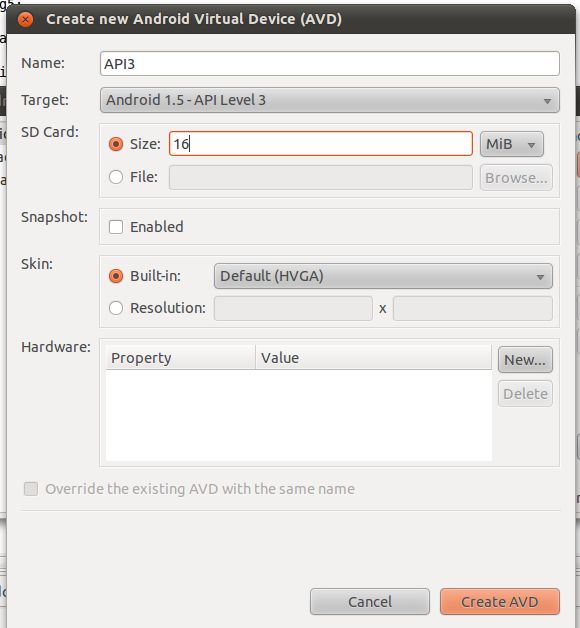This screenshot has width=580, height=628.
Task: Click the Value column header
Action: pos(374,358)
